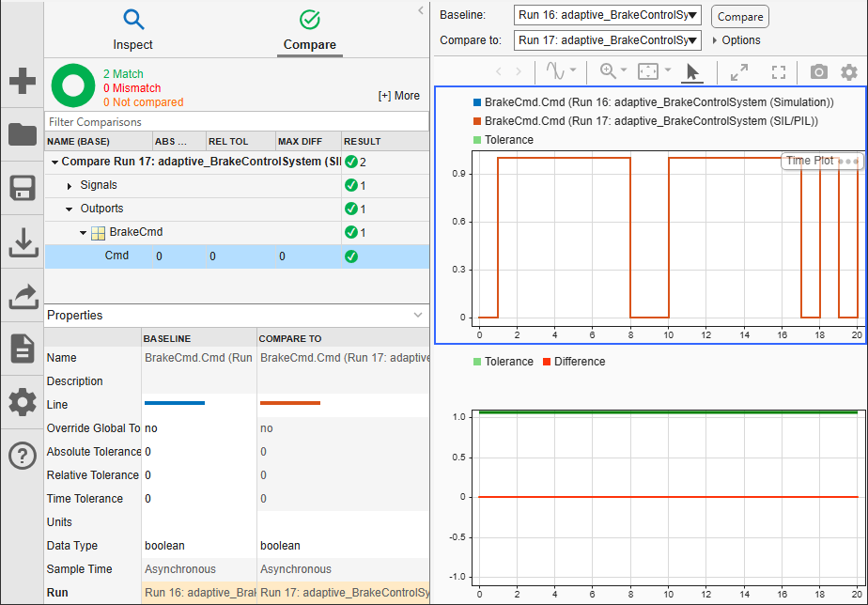
Task: Collapse the Outports tree node
Action: [69, 209]
